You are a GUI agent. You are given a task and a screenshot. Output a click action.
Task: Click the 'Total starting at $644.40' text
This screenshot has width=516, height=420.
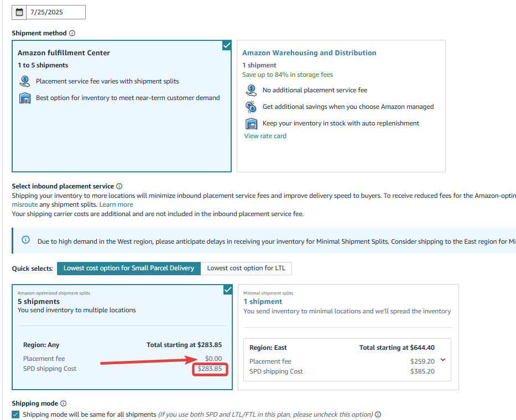pos(397,348)
